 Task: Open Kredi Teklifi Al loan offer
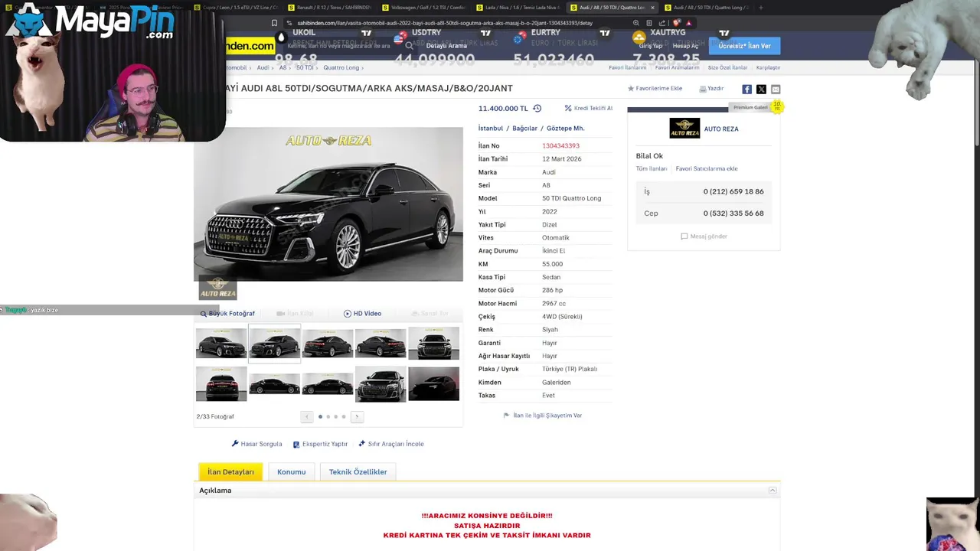point(588,109)
